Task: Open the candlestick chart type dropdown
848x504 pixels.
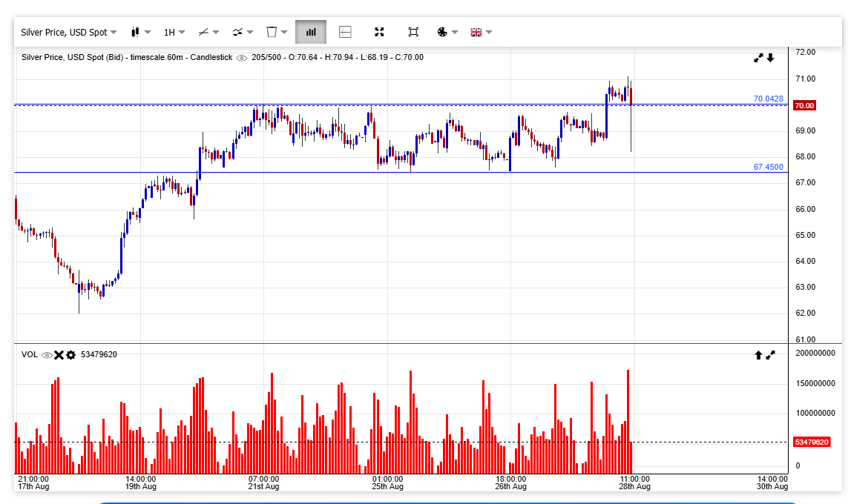Action: (x=141, y=33)
